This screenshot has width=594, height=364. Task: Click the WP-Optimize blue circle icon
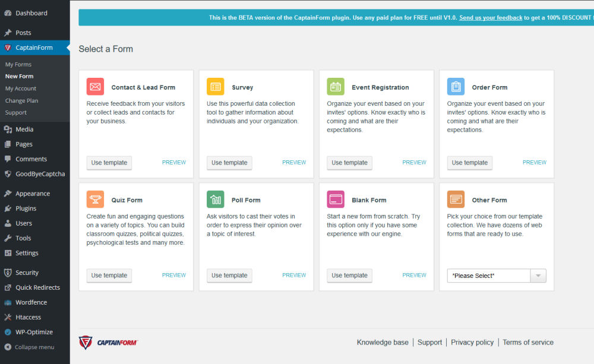[x=8, y=332]
